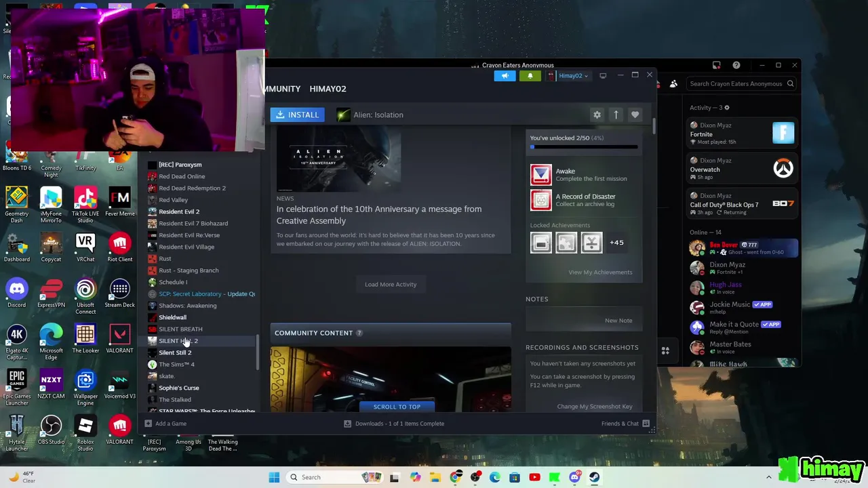The image size is (868, 488).
Task: Open VRChat desktop icon
Action: (x=85, y=247)
